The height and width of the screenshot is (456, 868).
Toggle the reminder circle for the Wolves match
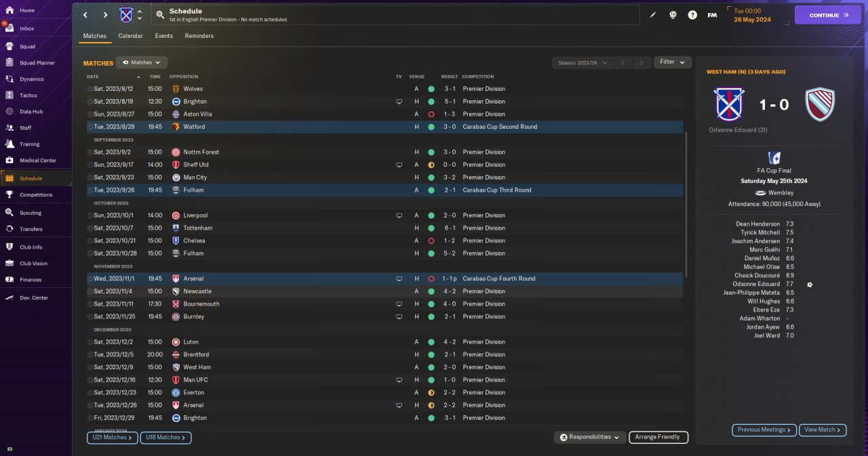pos(90,89)
